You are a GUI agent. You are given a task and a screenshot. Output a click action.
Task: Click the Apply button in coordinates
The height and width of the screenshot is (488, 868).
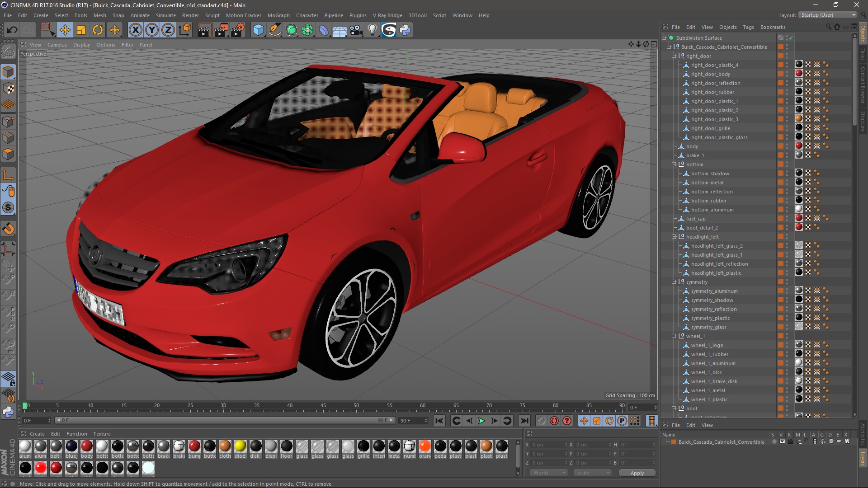pyautogui.click(x=637, y=473)
